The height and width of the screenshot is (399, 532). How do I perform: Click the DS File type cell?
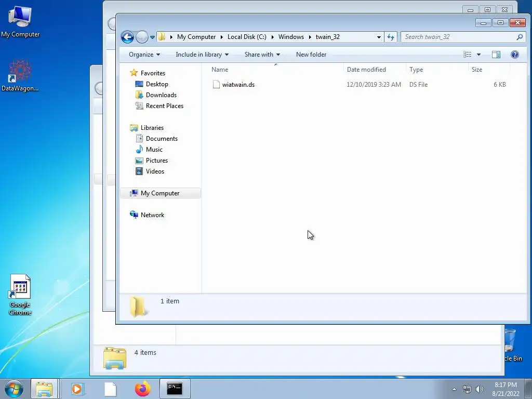418,85
